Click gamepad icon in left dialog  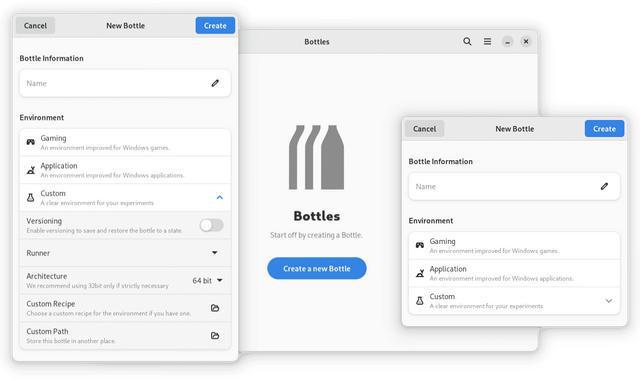tap(31, 142)
